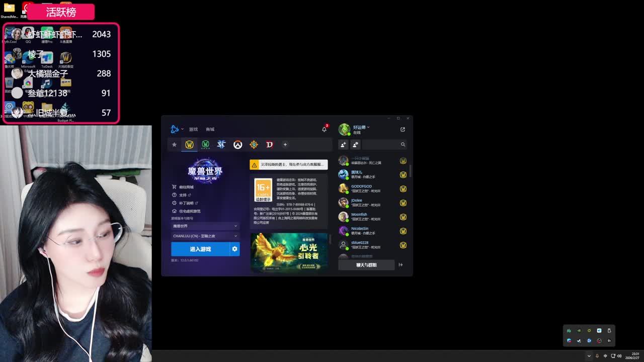This screenshot has width=644, height=362.
Task: Click the blue 进入游戏 play button
Action: pos(200,249)
